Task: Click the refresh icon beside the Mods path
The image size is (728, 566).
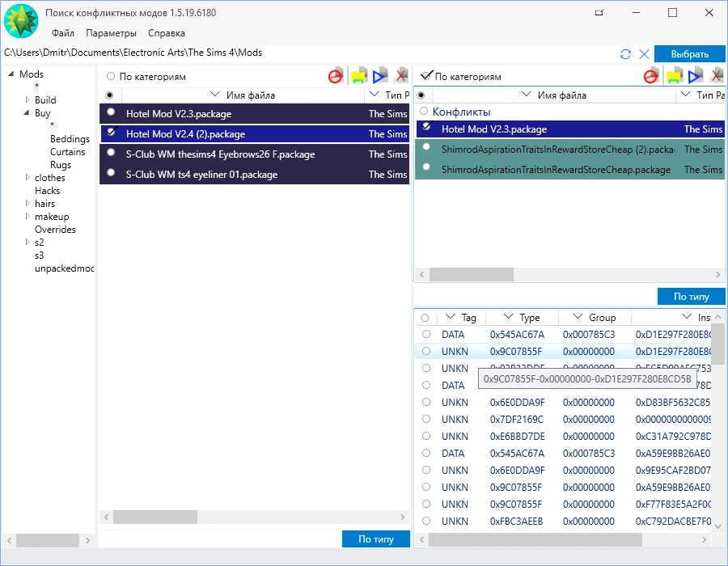Action: point(625,54)
